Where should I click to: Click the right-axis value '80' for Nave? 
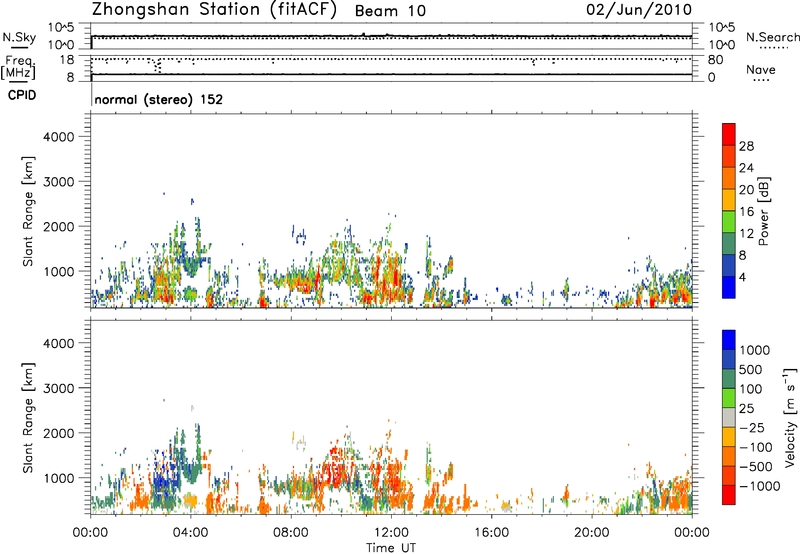point(715,60)
